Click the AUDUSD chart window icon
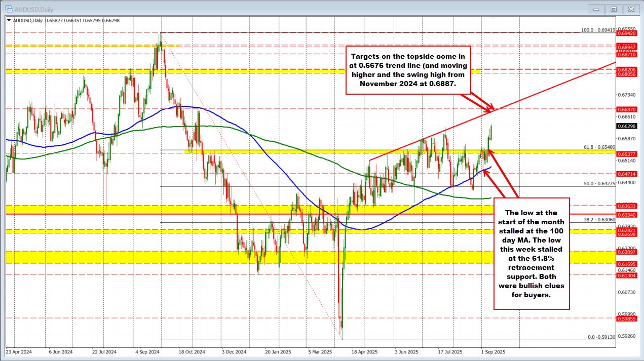The width and height of the screenshot is (644, 361). [10, 9]
